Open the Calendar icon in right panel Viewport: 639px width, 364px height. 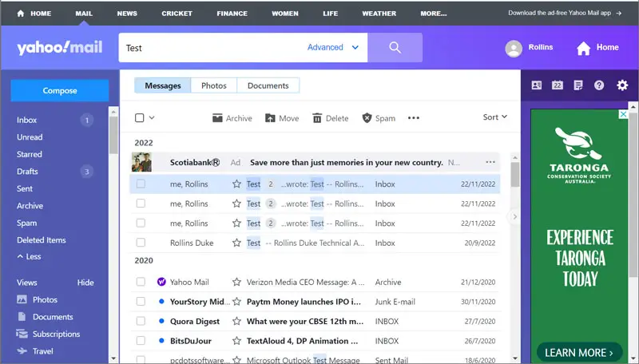click(558, 85)
